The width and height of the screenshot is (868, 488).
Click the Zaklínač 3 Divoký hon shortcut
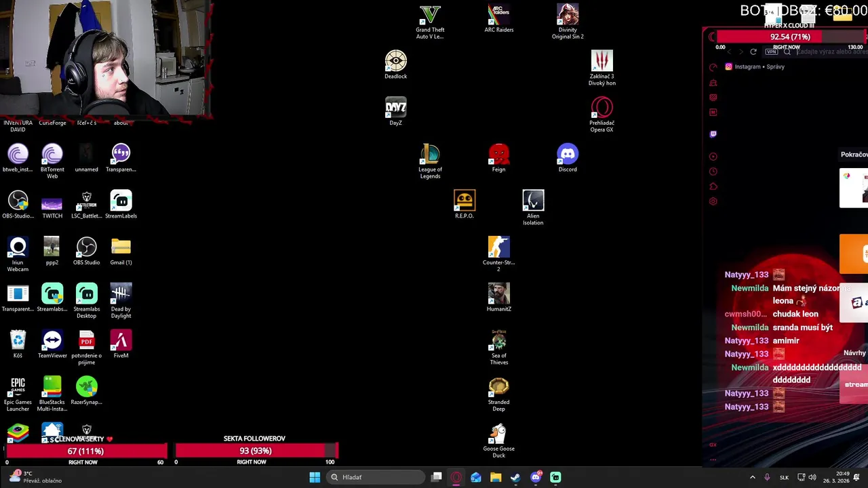[601, 68]
